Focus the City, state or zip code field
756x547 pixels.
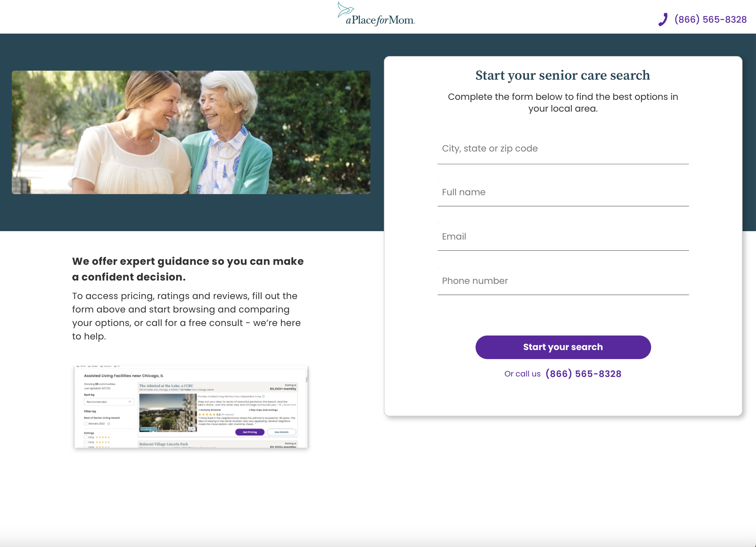563,149
